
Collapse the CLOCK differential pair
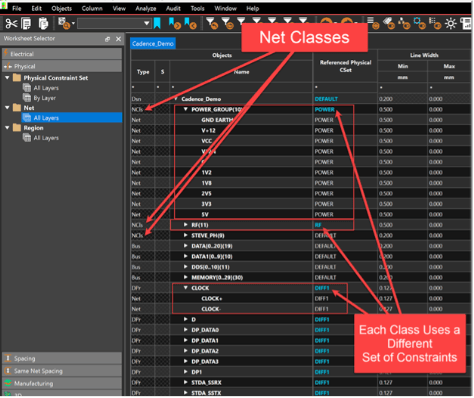click(x=186, y=288)
